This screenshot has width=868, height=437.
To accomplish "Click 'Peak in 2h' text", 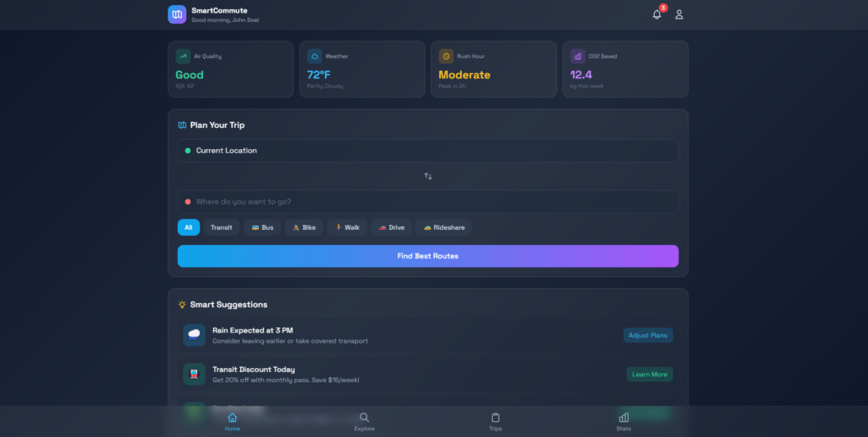I will point(453,86).
